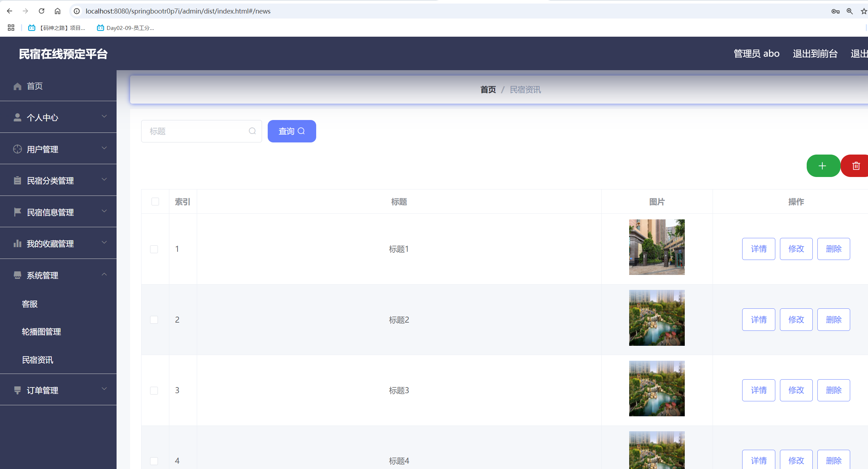The image size is (868, 469).
Task: Click the magnifier icon inside 标题 field
Action: click(252, 131)
